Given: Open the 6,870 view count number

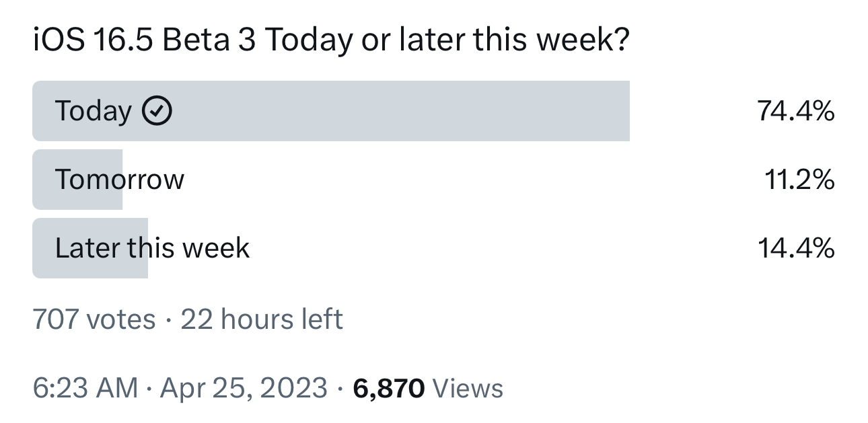Looking at the screenshot, I should 388,389.
